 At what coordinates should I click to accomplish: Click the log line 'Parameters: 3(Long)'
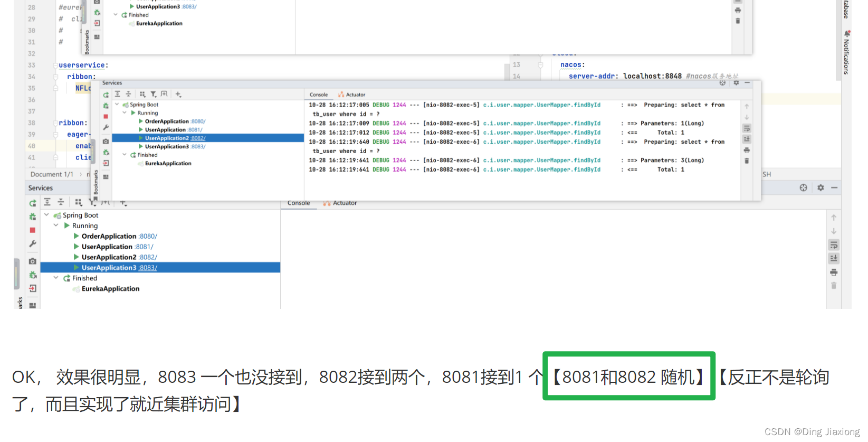tap(507, 161)
